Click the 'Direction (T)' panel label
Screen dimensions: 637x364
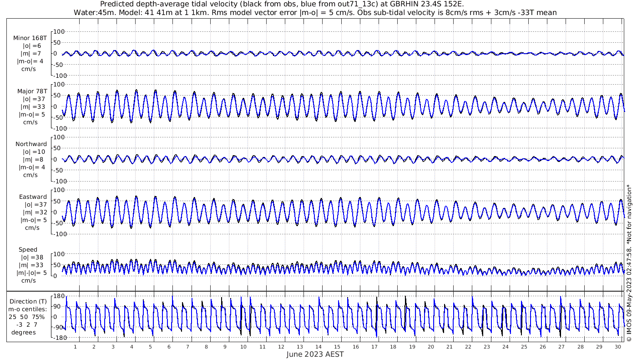pyautogui.click(x=28, y=301)
